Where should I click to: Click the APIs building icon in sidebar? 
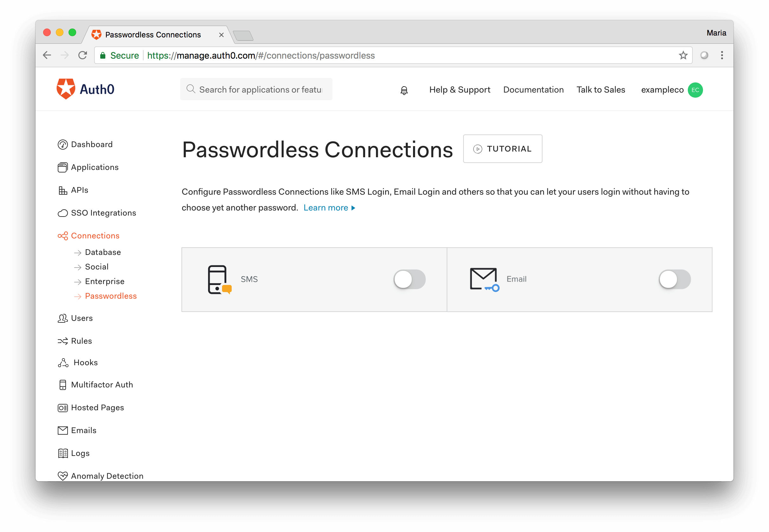(x=63, y=190)
